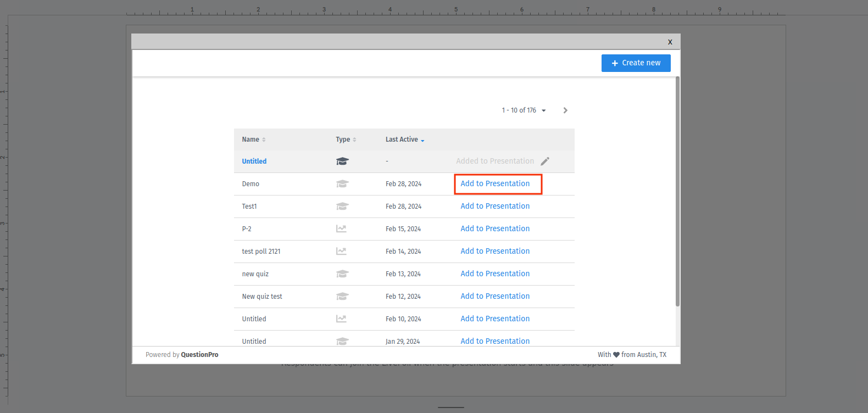The height and width of the screenshot is (413, 868).
Task: Add Demo to the presentation
Action: tap(495, 184)
